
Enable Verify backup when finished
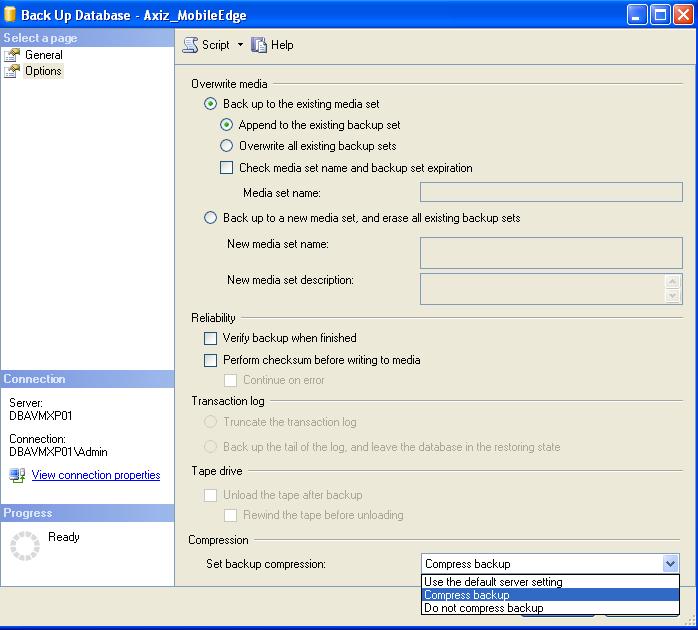(x=211, y=338)
